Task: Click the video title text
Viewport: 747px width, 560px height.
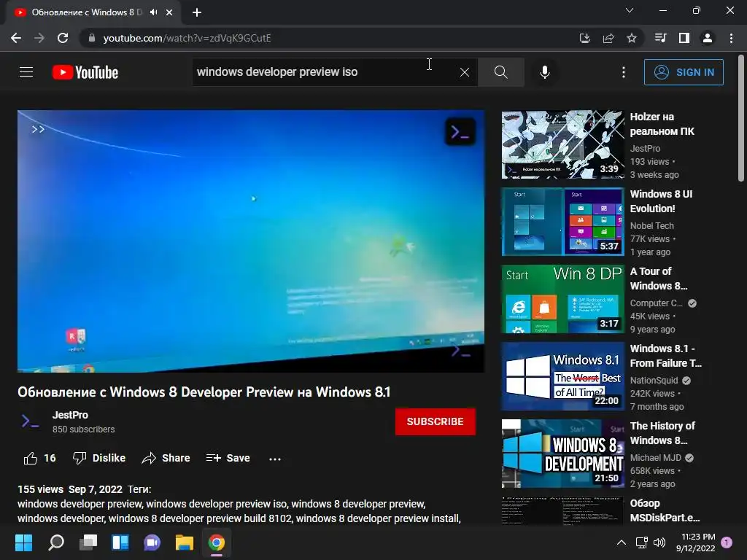Action: coord(204,392)
